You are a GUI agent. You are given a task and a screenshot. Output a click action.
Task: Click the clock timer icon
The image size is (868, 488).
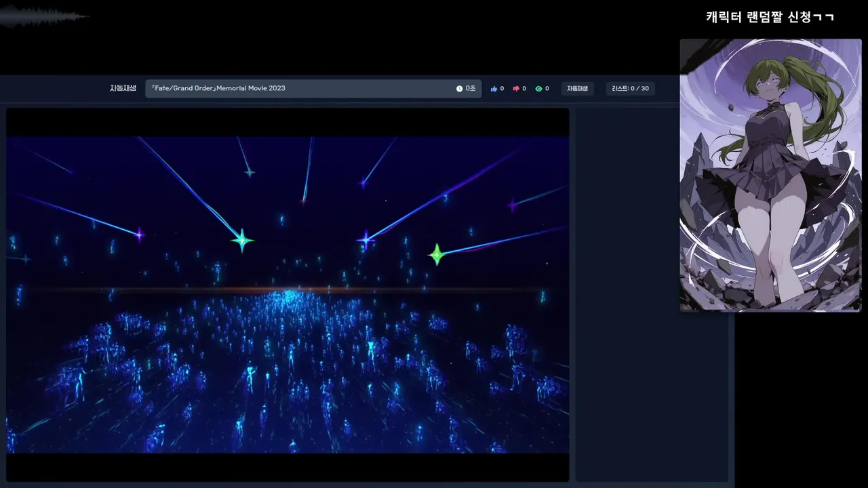click(459, 89)
